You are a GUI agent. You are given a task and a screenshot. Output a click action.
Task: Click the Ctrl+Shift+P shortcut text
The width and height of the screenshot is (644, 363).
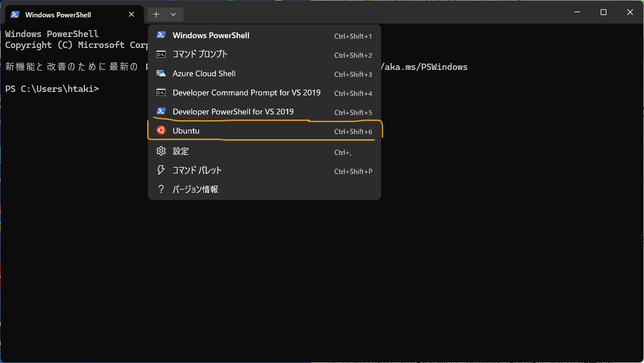[353, 172]
